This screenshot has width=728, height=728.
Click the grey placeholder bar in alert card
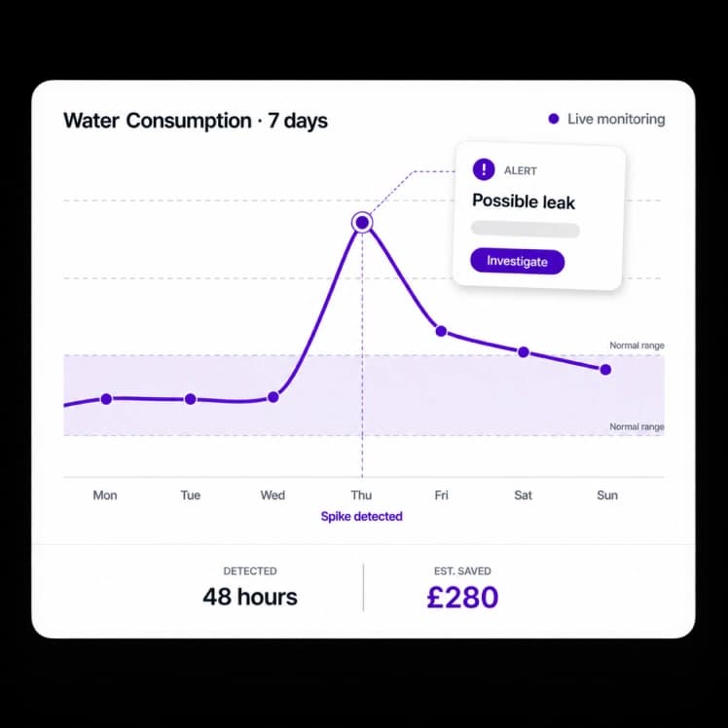[526, 230]
